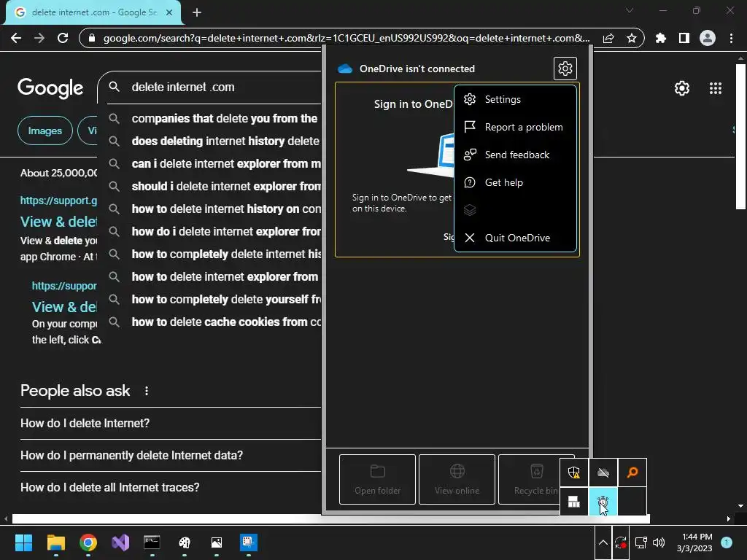This screenshot has height=560, width=747.
Task: Go back in Chrome
Action: point(16,38)
